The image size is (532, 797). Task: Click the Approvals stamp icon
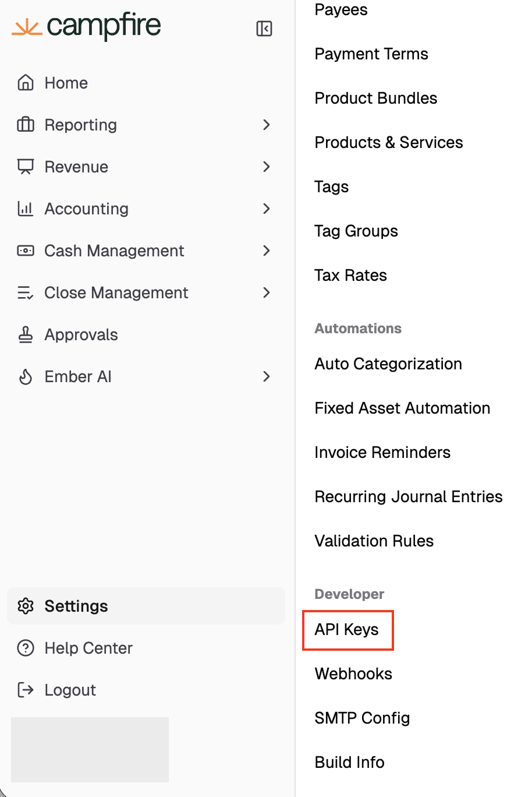26,334
